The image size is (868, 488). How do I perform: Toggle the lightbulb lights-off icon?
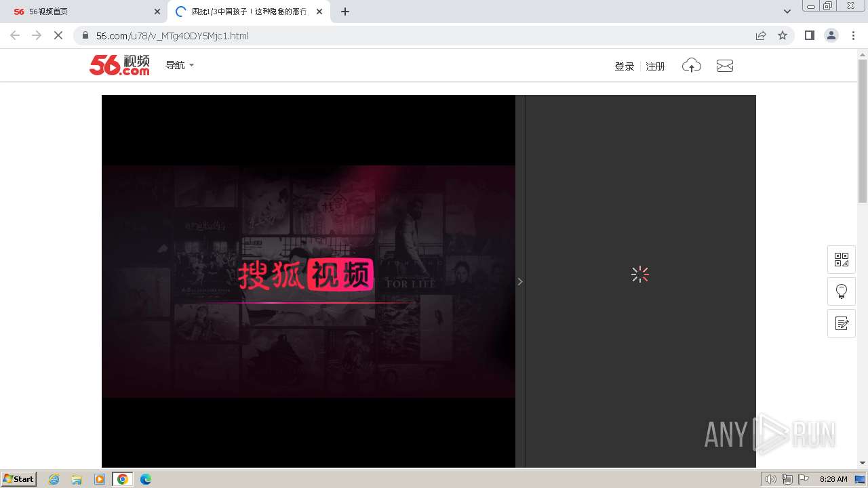(842, 291)
